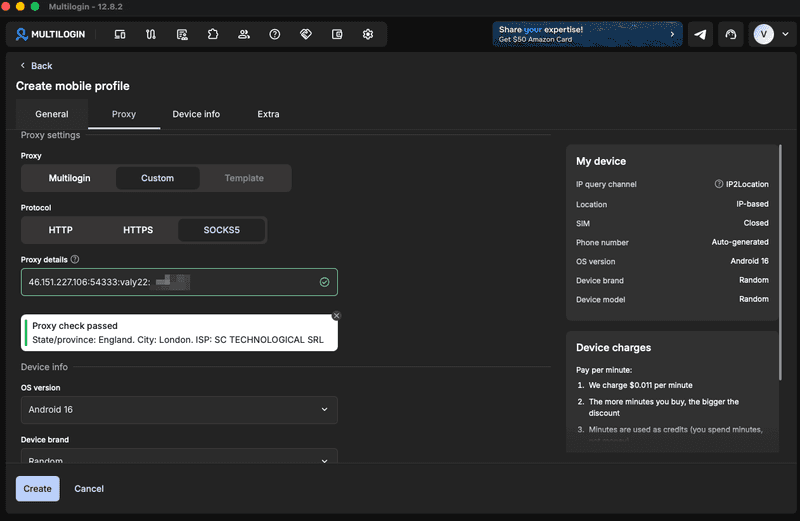
Task: Open the proxy list toolbar icon
Action: pyautogui.click(x=182, y=34)
